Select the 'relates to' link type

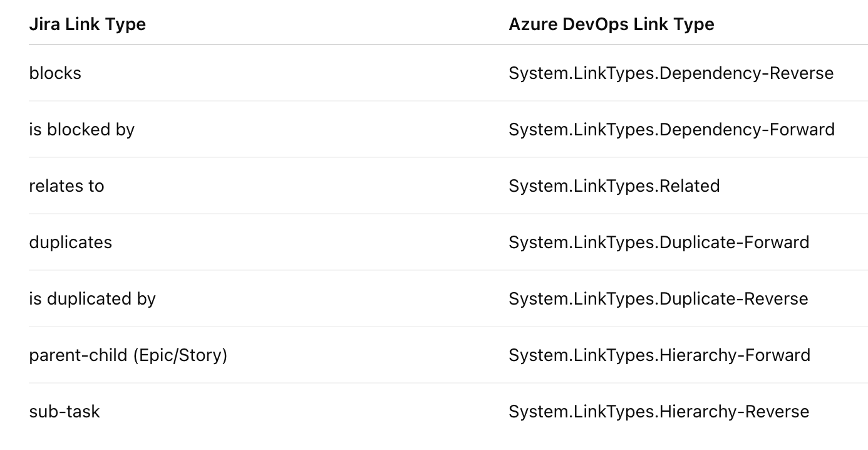tap(66, 186)
